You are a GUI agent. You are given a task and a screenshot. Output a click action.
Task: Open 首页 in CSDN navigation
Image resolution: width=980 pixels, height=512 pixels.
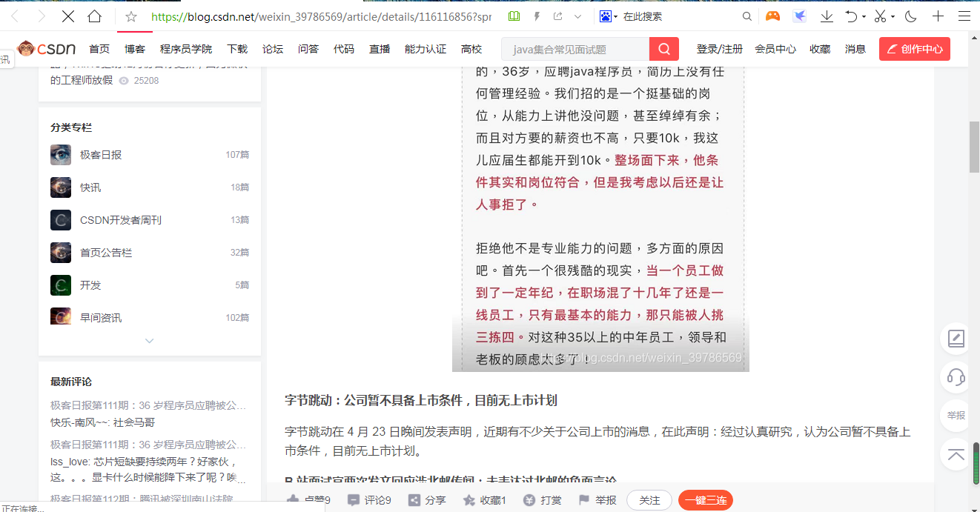pos(99,49)
